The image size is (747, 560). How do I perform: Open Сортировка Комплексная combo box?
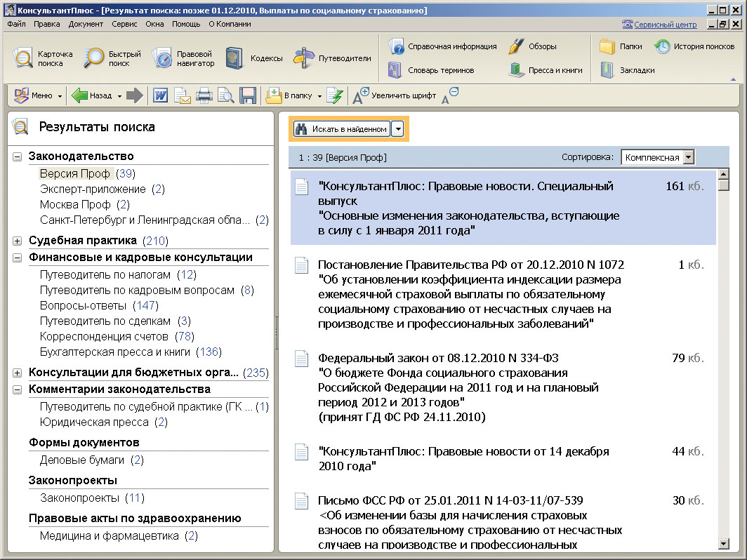coord(658,157)
